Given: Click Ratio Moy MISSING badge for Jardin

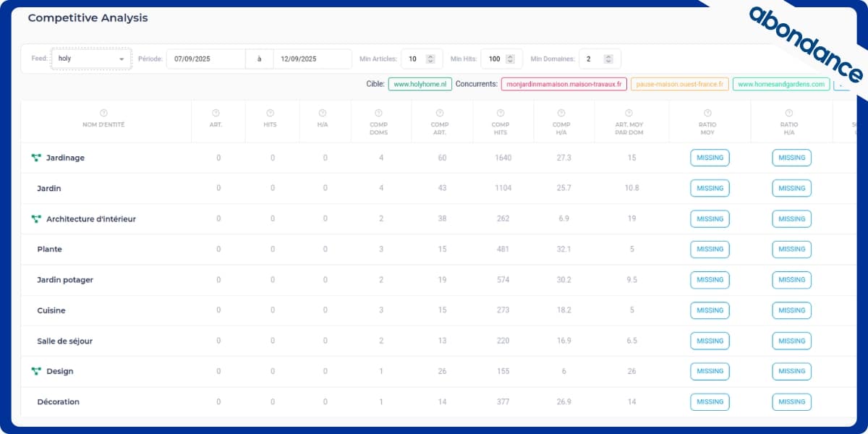Looking at the screenshot, I should tap(710, 188).
